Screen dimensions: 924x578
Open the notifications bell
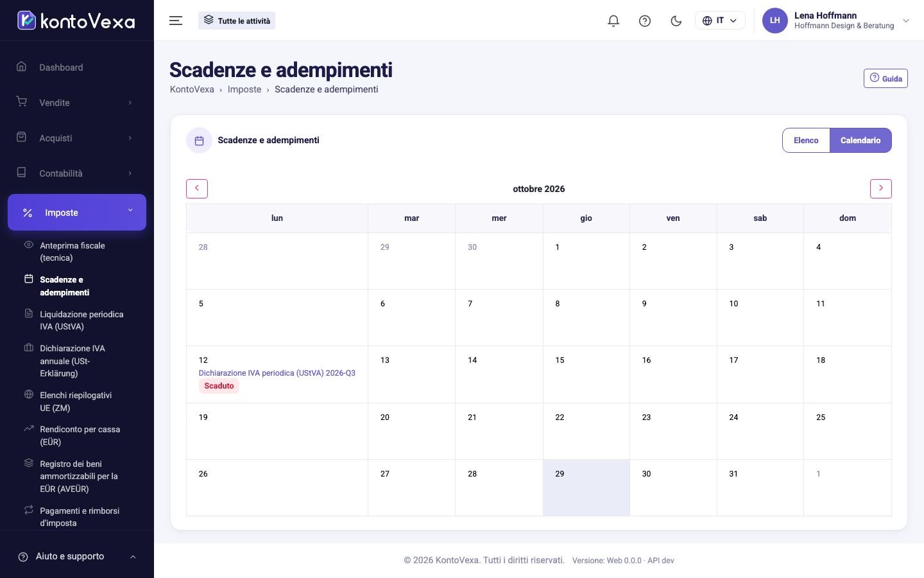tap(613, 21)
